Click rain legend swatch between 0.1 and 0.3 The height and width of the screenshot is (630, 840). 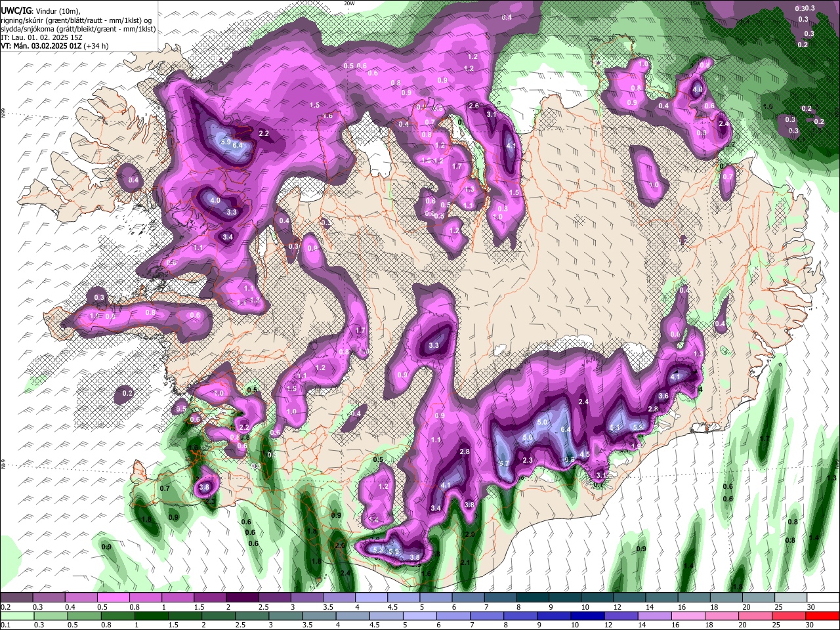[16, 616]
